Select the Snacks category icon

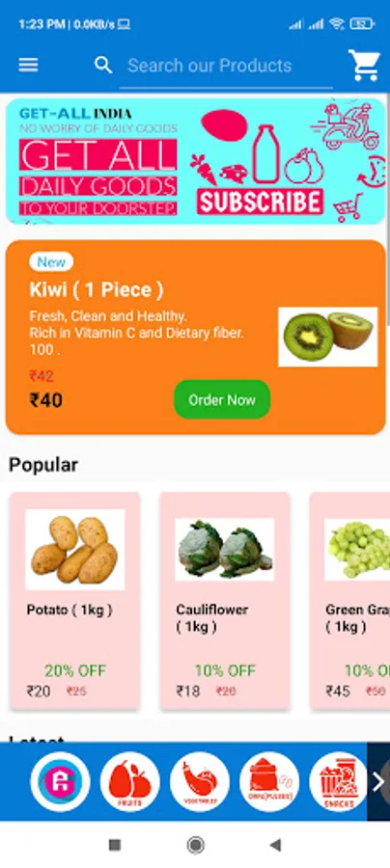339,781
